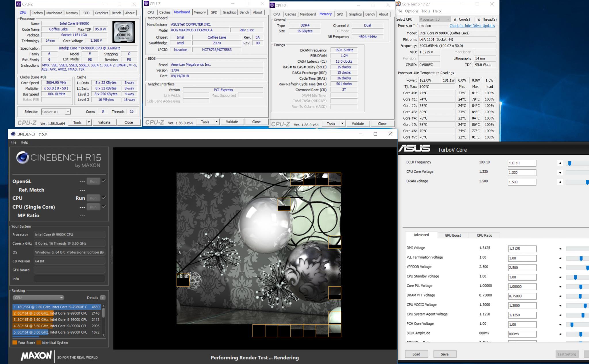Viewport: 589px width, 364px height.
Task: Open the Bench tab in Memory CPU-Z window
Action: tap(370, 14)
